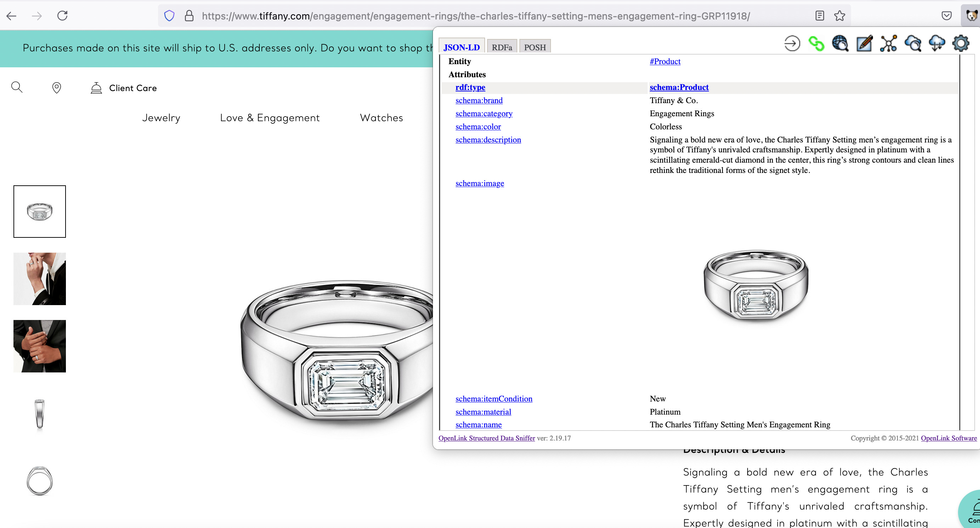Image resolution: width=980 pixels, height=528 pixels.
Task: Open the site search magnifier
Action: [x=17, y=88]
